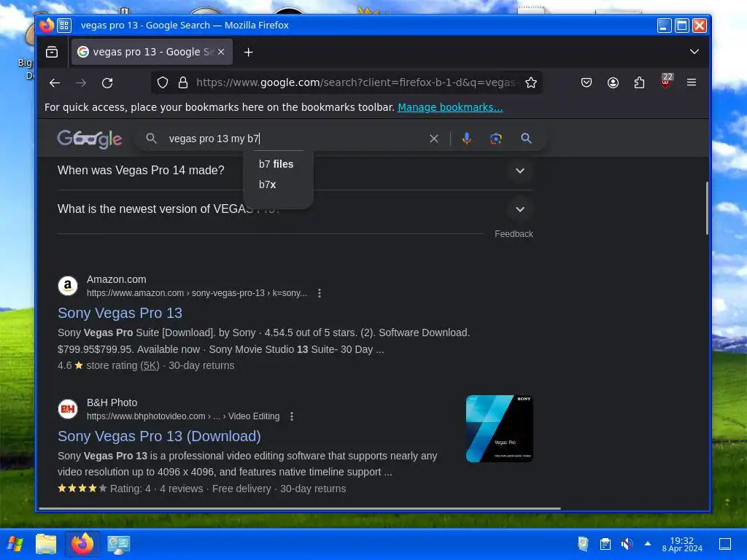The height and width of the screenshot is (560, 747).
Task: Open a new tab with plus button
Action: click(x=248, y=52)
